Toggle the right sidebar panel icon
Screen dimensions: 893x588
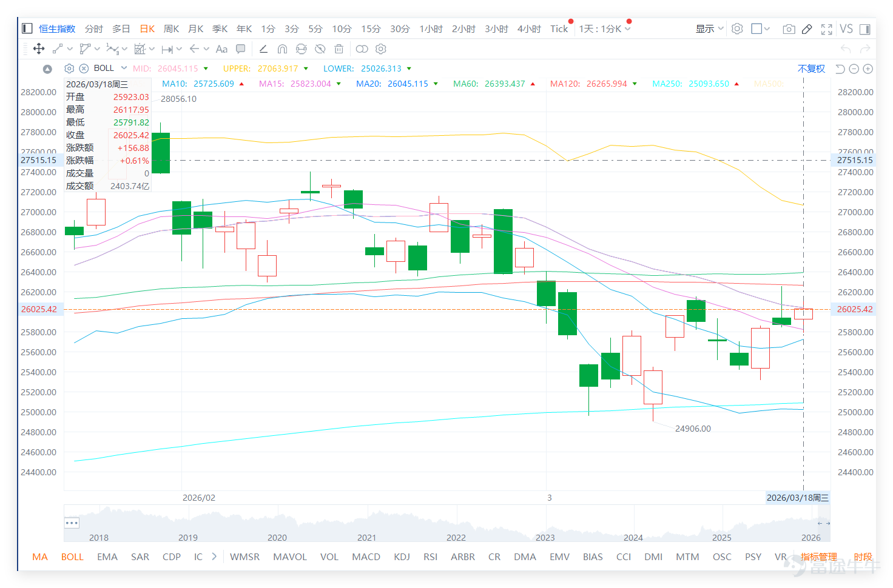pyautogui.click(x=864, y=29)
